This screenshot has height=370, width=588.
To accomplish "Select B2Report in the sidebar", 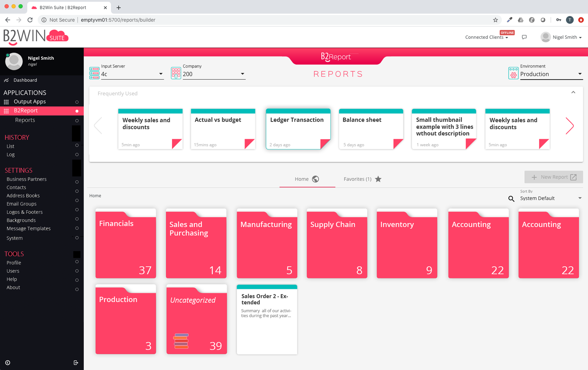I will 42,111.
